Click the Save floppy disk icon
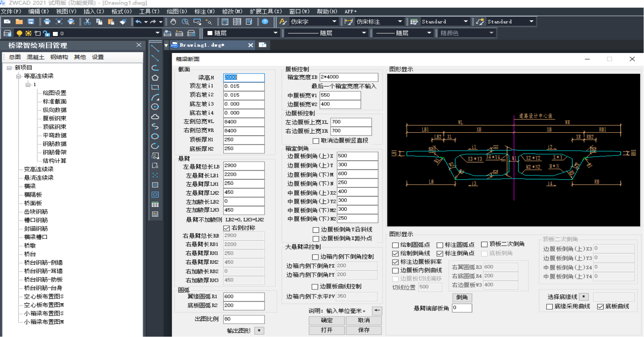 click(x=31, y=22)
